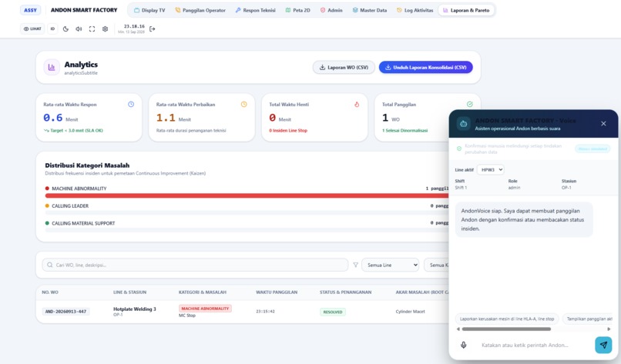Click the browser simulated status pill
This screenshot has width=621, height=364.
click(592, 149)
